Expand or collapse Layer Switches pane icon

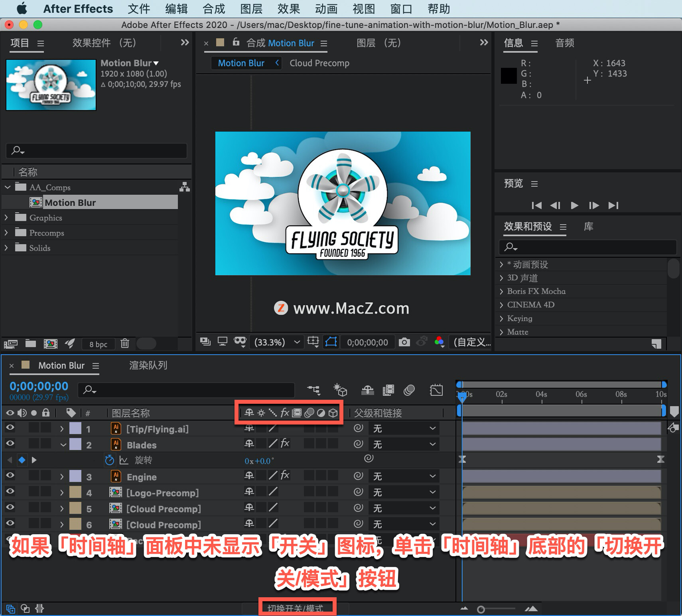coord(11,609)
